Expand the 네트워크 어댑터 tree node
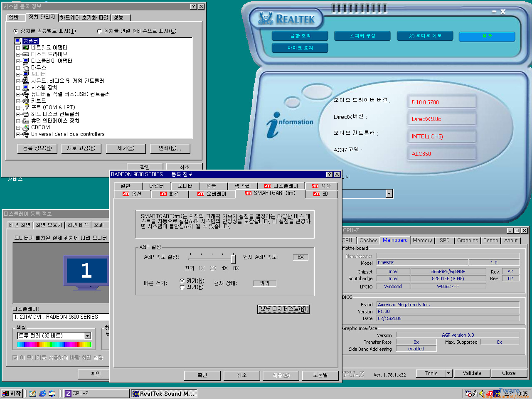The height and width of the screenshot is (399, 532). click(x=18, y=48)
